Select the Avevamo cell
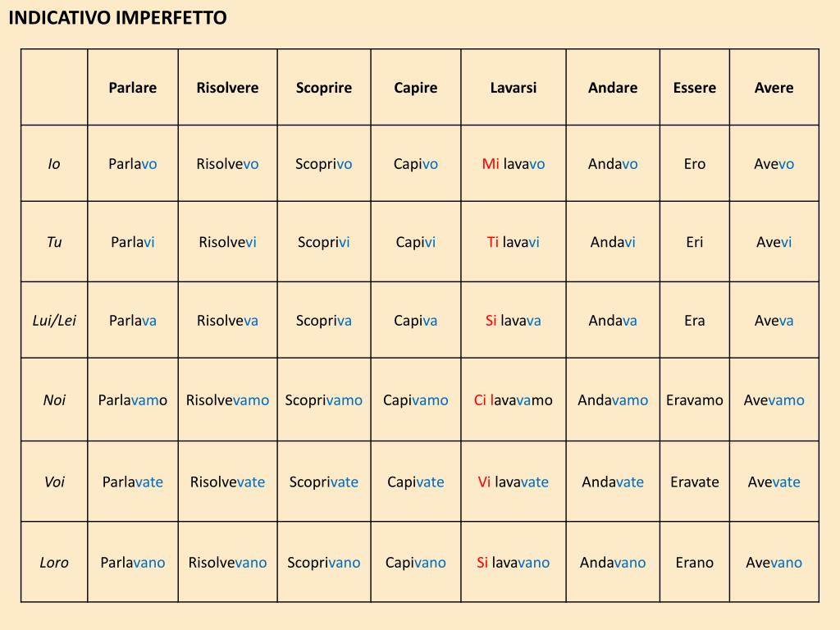This screenshot has height=630, width=840. (774, 400)
